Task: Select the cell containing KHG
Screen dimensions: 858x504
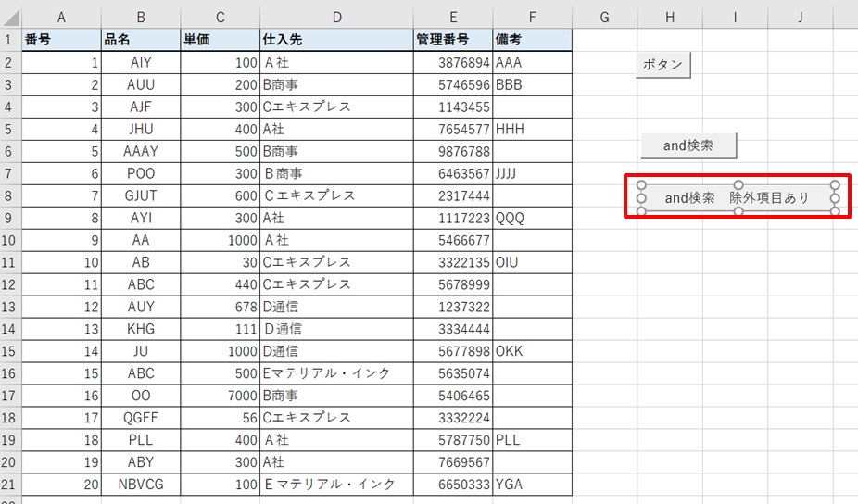Action: tap(141, 329)
